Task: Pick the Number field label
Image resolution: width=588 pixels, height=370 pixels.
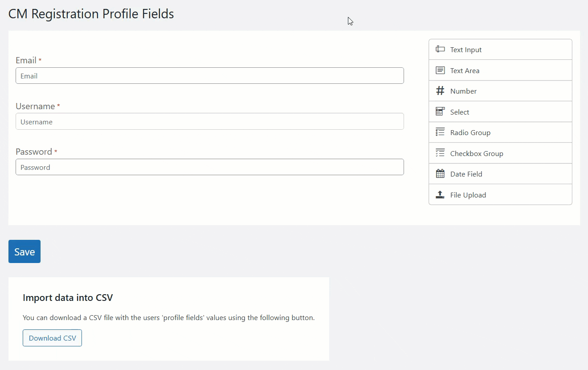Action: [463, 91]
